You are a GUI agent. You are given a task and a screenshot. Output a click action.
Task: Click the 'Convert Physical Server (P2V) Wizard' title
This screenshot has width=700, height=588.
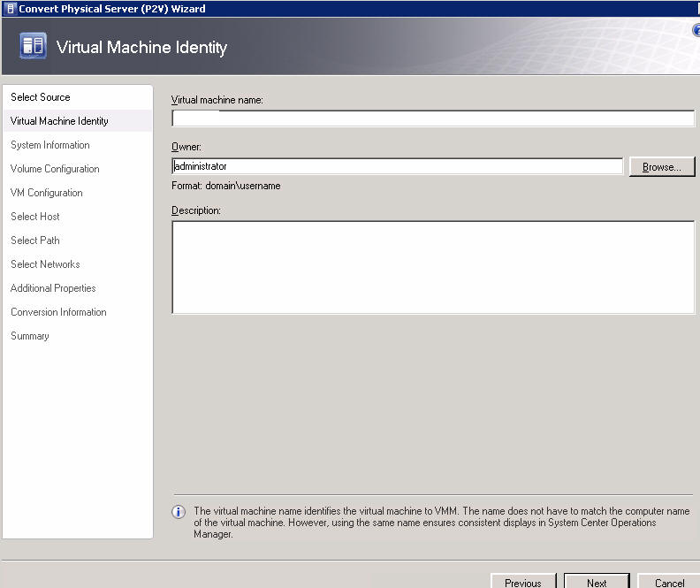tap(112, 9)
